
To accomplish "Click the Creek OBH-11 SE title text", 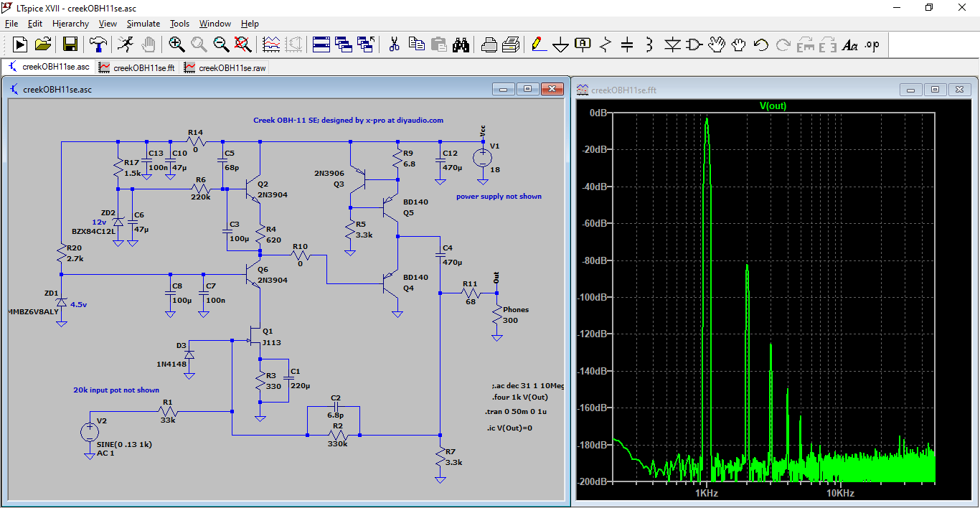I will [348, 121].
